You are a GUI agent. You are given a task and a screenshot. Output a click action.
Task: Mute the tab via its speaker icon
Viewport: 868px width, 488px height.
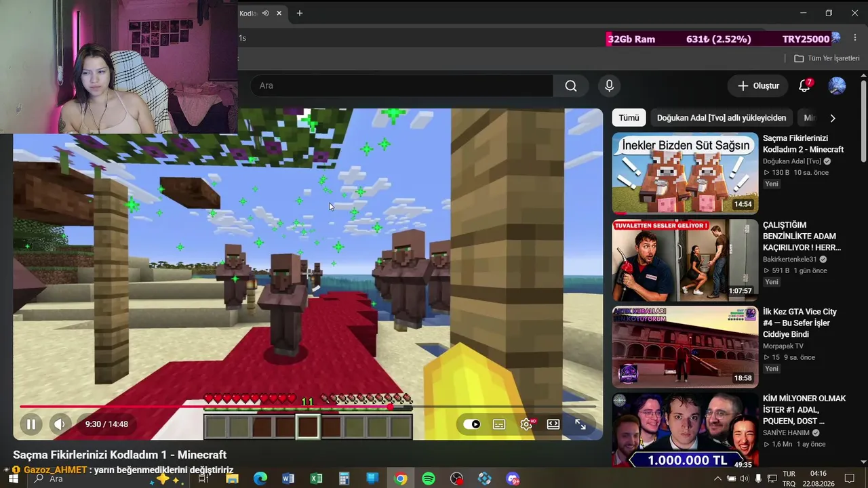click(x=266, y=14)
